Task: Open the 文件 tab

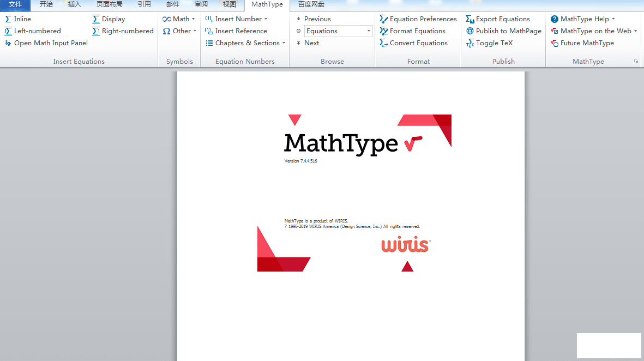Action: [x=15, y=4]
